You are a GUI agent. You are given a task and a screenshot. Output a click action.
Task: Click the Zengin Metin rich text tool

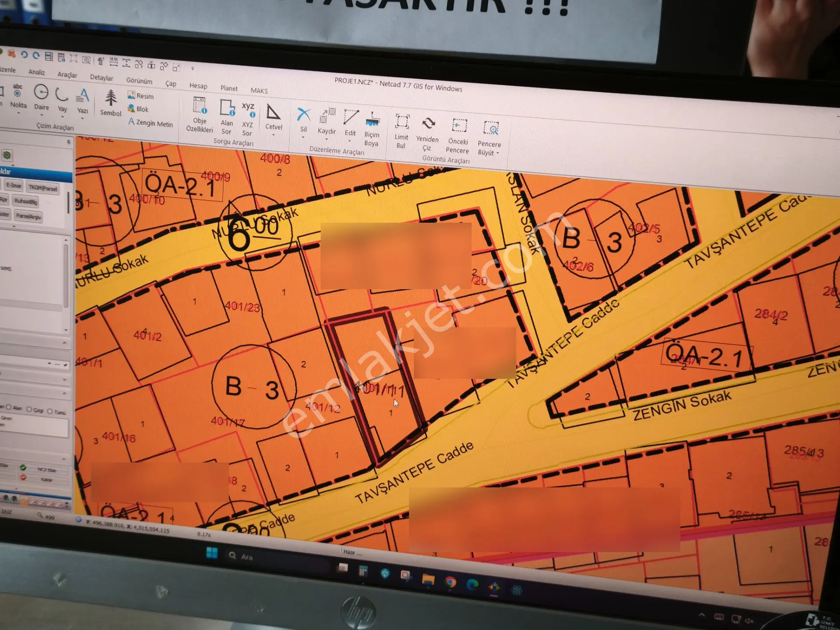pyautogui.click(x=150, y=123)
